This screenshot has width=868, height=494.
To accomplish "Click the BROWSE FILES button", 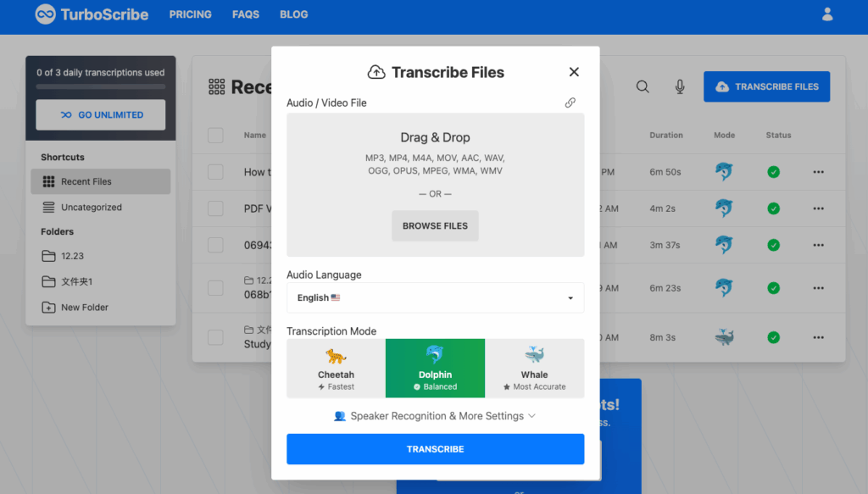I will click(435, 226).
